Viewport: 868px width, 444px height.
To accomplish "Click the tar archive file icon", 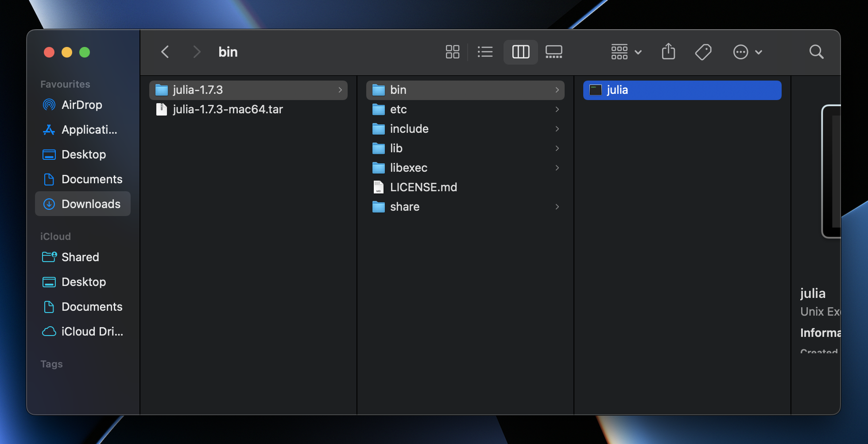I will click(162, 109).
